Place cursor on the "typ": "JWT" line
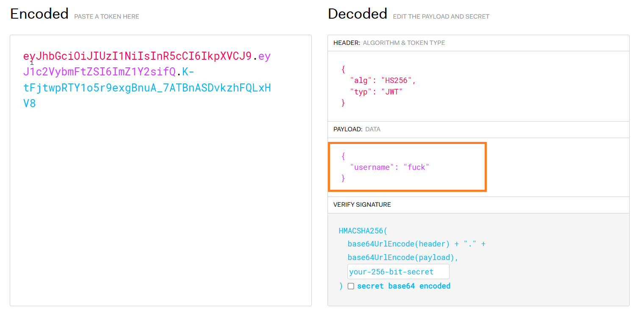Screen dimensions: 644x313 click(376, 91)
